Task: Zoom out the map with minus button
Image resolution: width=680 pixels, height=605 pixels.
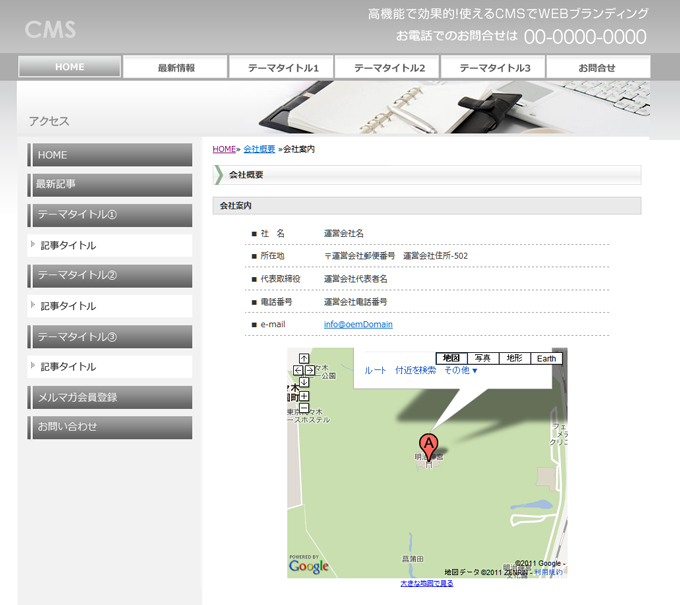Action: pos(304,408)
